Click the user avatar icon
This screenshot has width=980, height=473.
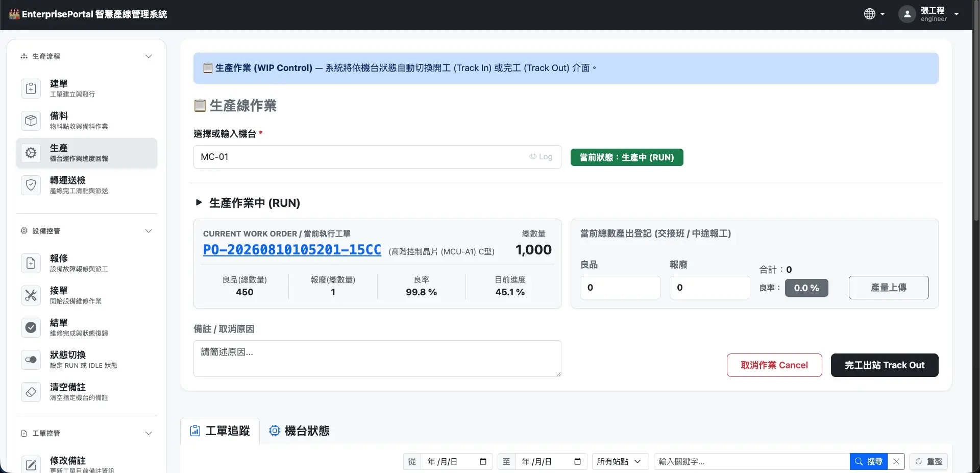907,14
